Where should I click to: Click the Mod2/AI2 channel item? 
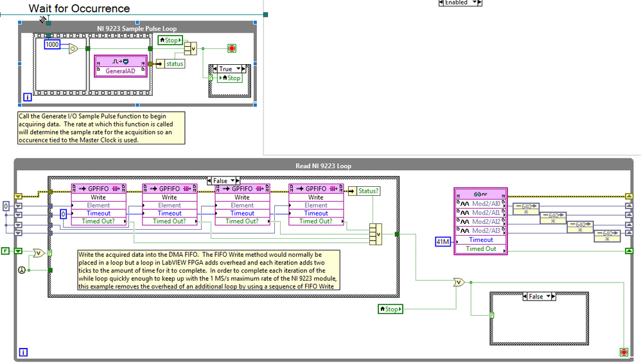[x=480, y=221]
